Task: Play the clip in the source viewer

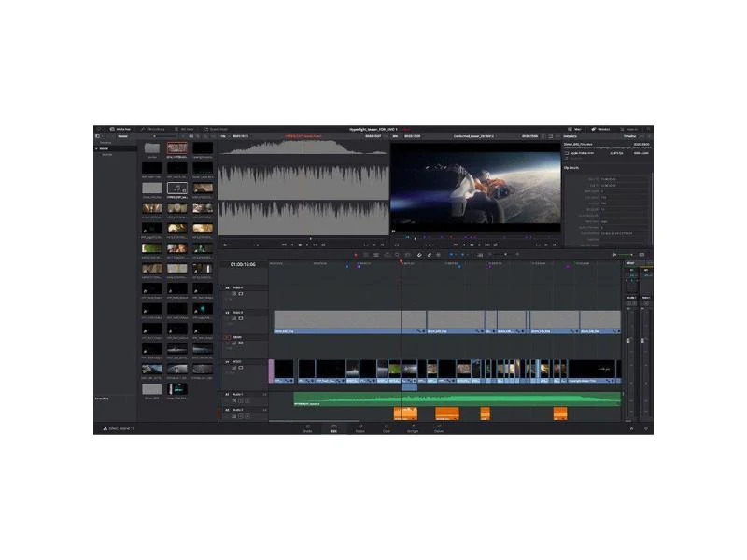Action: point(307,245)
